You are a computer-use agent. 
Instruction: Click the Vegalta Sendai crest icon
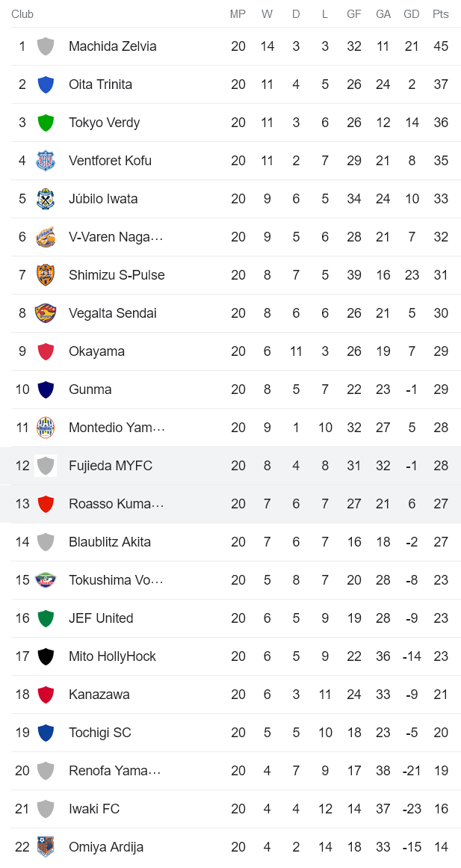(46, 313)
